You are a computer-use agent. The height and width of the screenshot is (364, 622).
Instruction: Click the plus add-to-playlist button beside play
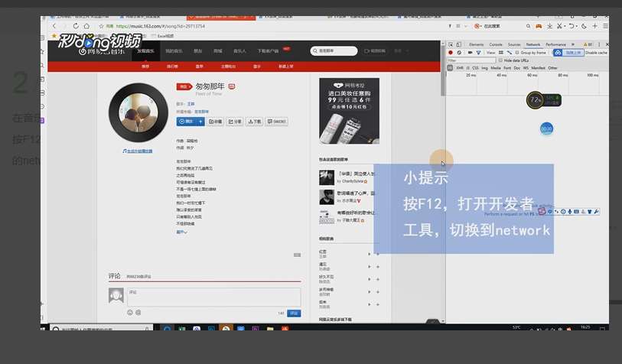(200, 122)
